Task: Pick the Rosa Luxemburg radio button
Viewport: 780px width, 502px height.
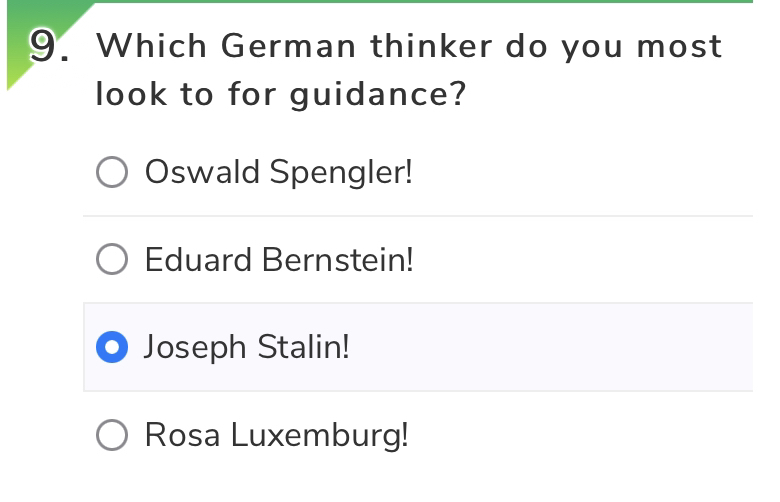Action: (112, 436)
